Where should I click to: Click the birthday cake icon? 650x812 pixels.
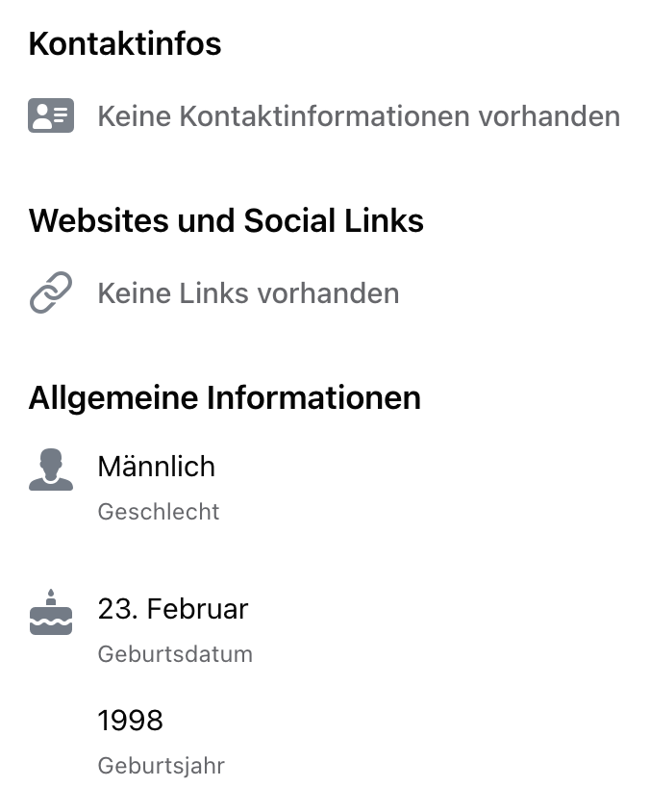[x=51, y=612]
